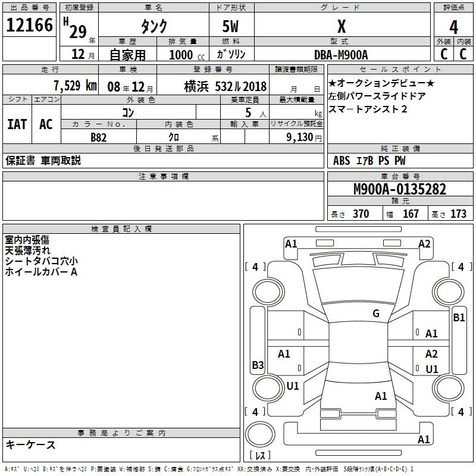Click the spare tire circle above レス
The width and height of the screenshot is (476, 476).
[x=260, y=434]
